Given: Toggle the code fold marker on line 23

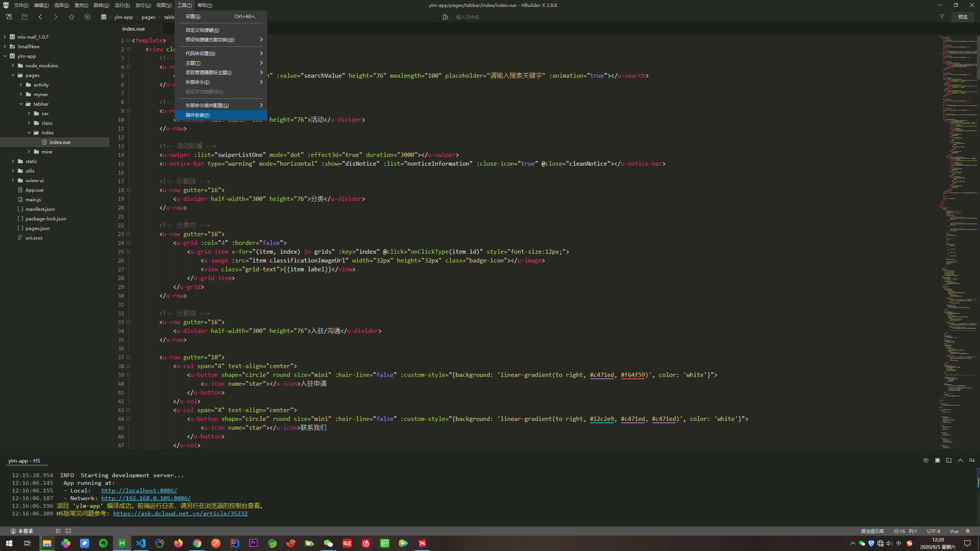Looking at the screenshot, I should [129, 234].
